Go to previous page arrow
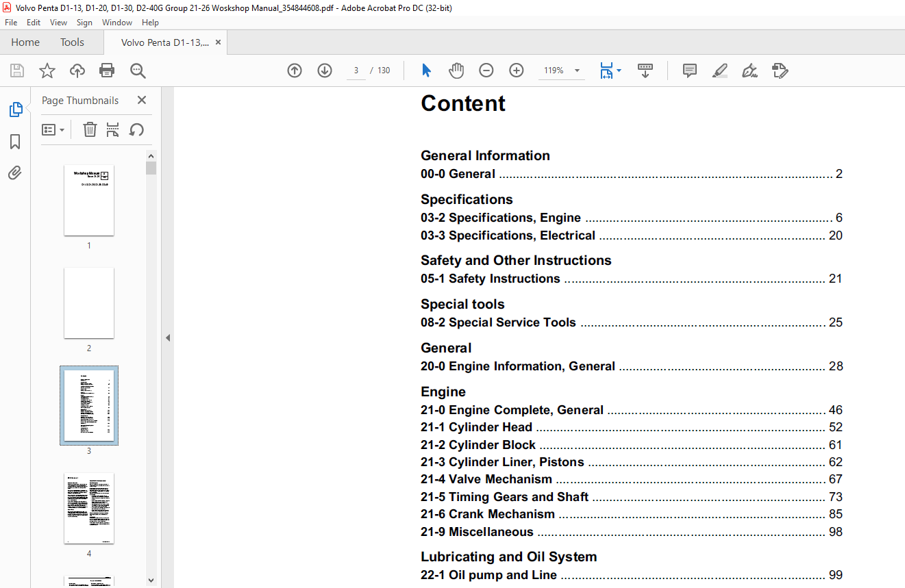The height and width of the screenshot is (588, 905). 295,71
